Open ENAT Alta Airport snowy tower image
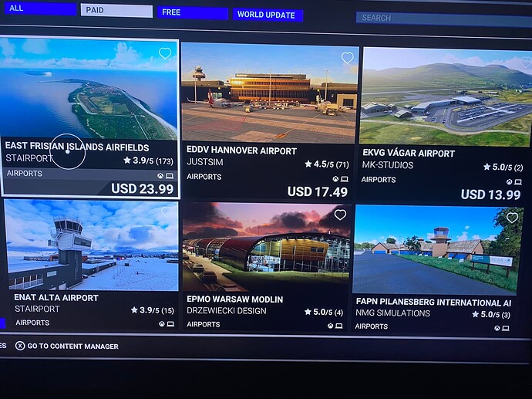This screenshot has height=399, width=532. click(x=91, y=245)
